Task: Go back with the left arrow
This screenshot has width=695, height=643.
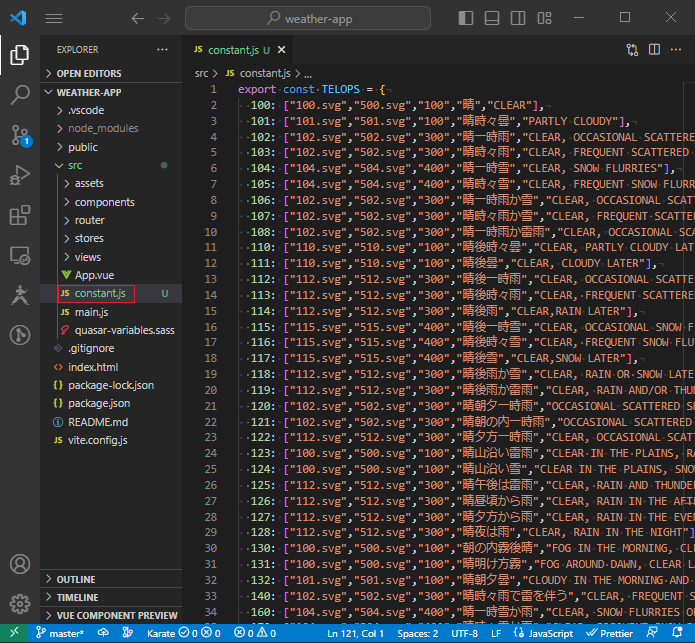Action: pos(138,19)
